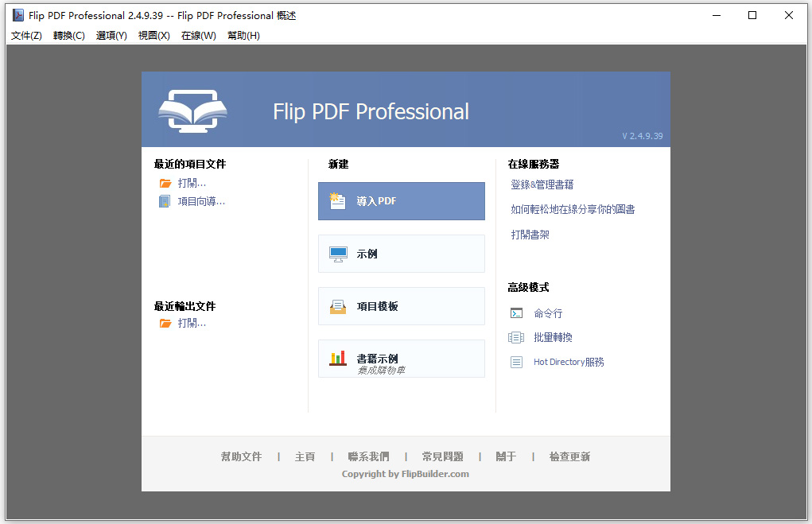Screen dimensions: 812x524
Task: Click the app icon in the title bar
Action: [x=11, y=15]
